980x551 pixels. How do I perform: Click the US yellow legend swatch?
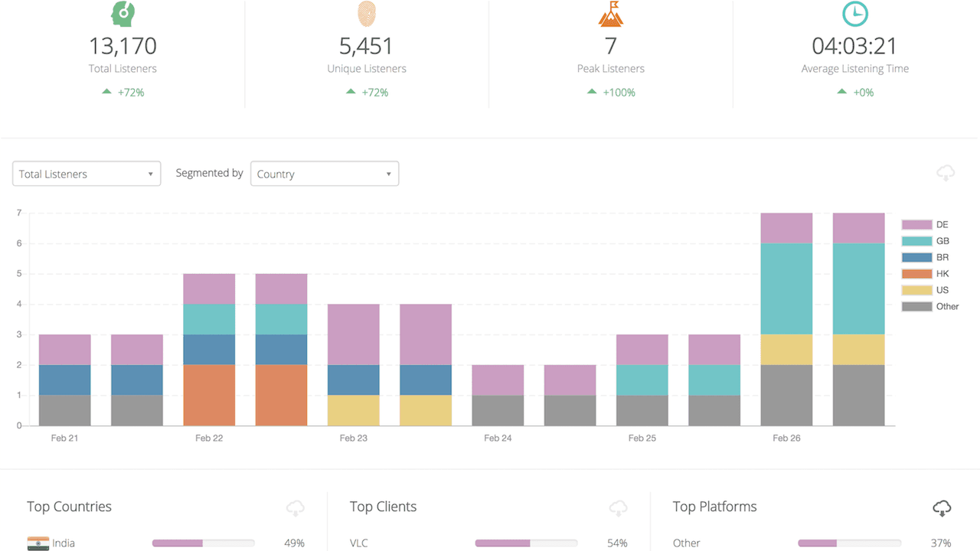pyautogui.click(x=916, y=290)
